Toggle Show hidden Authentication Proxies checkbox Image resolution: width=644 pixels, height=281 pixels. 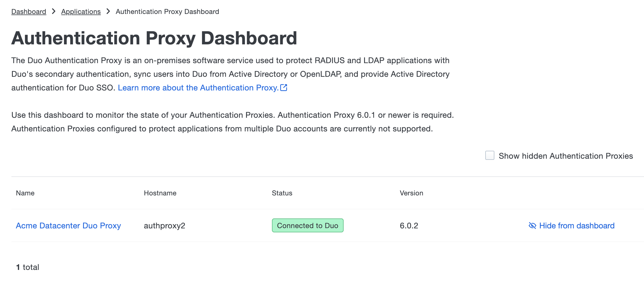click(x=490, y=156)
